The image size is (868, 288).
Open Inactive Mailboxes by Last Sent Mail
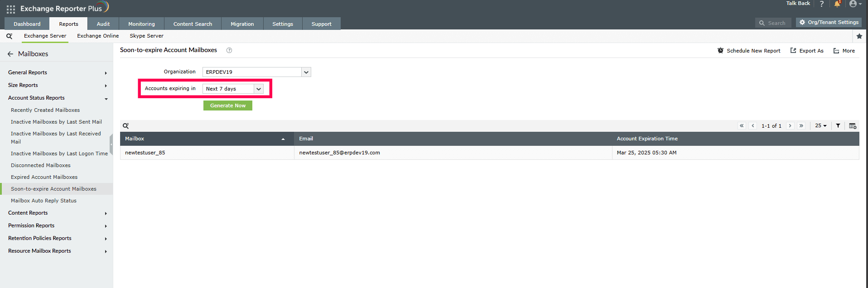[56, 122]
